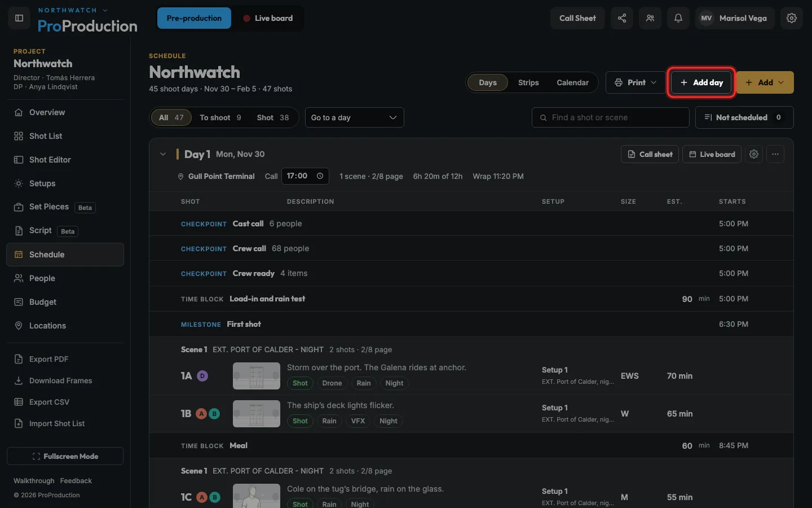Click the clock icon in Call time

[320, 176]
